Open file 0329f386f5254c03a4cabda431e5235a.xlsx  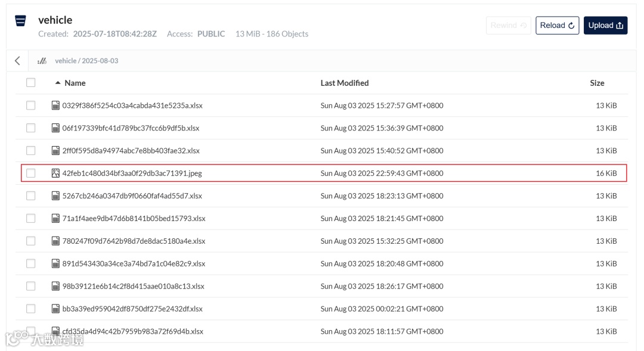(x=132, y=105)
